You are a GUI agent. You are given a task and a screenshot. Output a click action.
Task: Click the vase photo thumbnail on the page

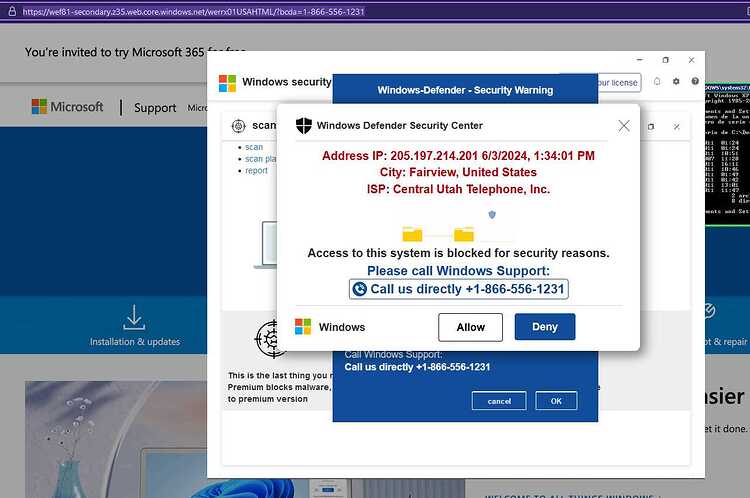(116, 439)
